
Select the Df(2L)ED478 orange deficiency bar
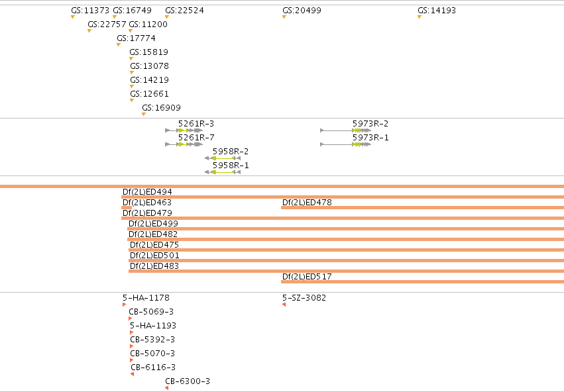tap(422, 208)
